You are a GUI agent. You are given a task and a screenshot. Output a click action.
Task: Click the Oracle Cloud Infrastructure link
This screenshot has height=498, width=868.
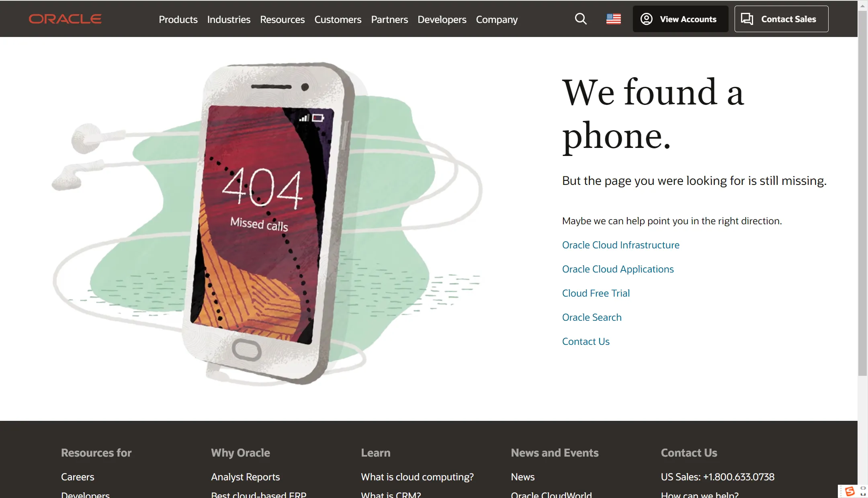coord(620,244)
